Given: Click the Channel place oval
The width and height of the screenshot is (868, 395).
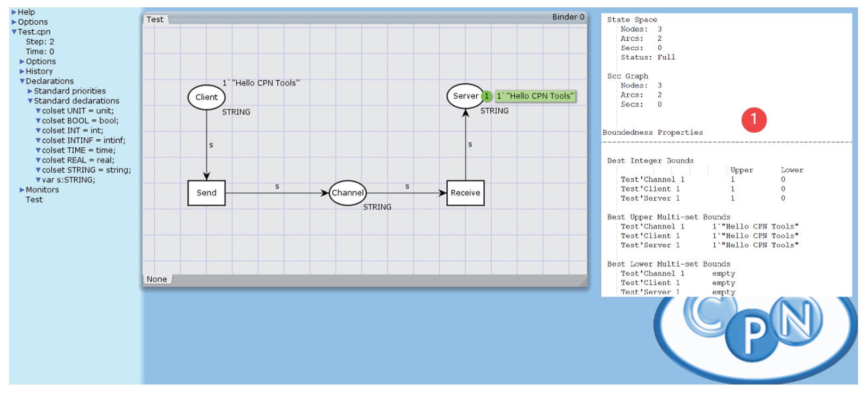Looking at the screenshot, I should [347, 193].
